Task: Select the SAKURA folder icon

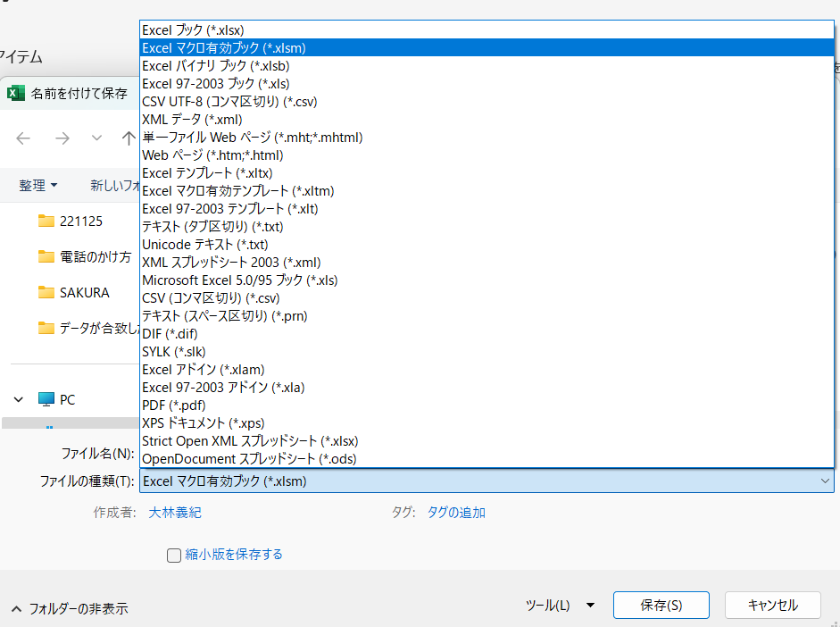Action: coord(46,292)
